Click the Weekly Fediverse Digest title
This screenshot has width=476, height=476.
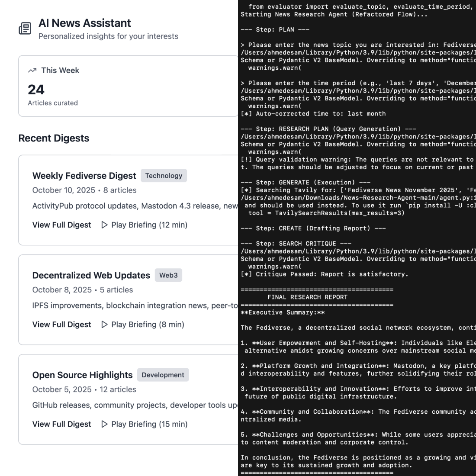(84, 176)
